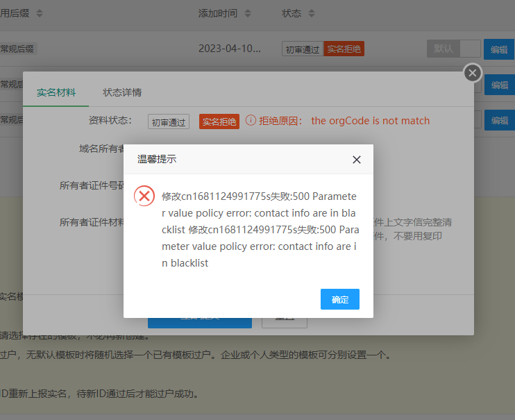Select the 实名材料 tab
Image resolution: width=515 pixels, height=420 pixels.
pos(56,92)
